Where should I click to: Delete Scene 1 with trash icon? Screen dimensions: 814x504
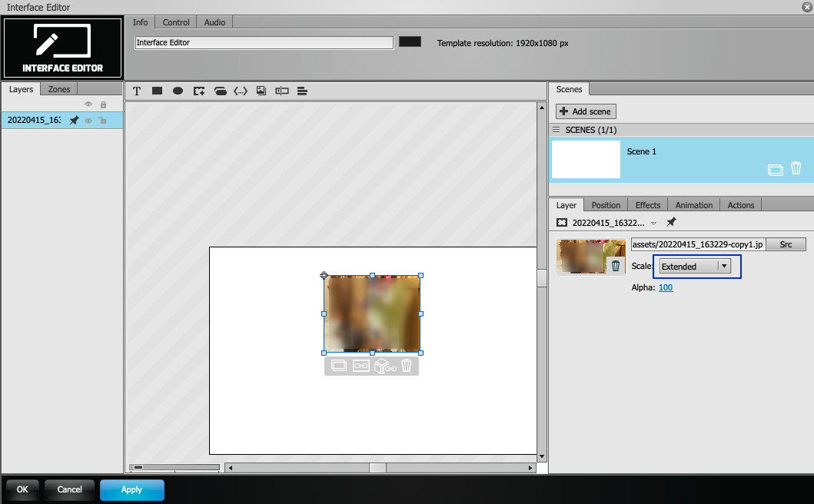796,168
